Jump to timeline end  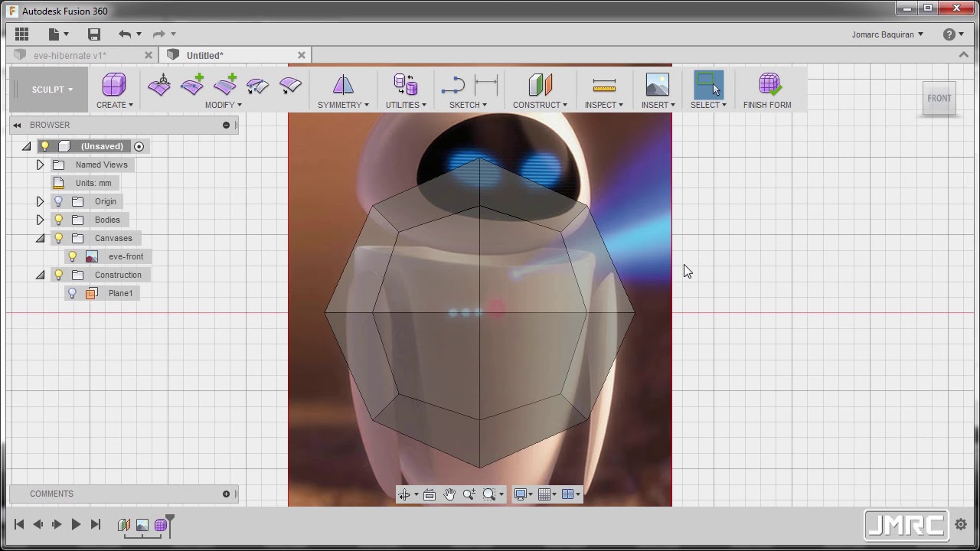pos(96,524)
